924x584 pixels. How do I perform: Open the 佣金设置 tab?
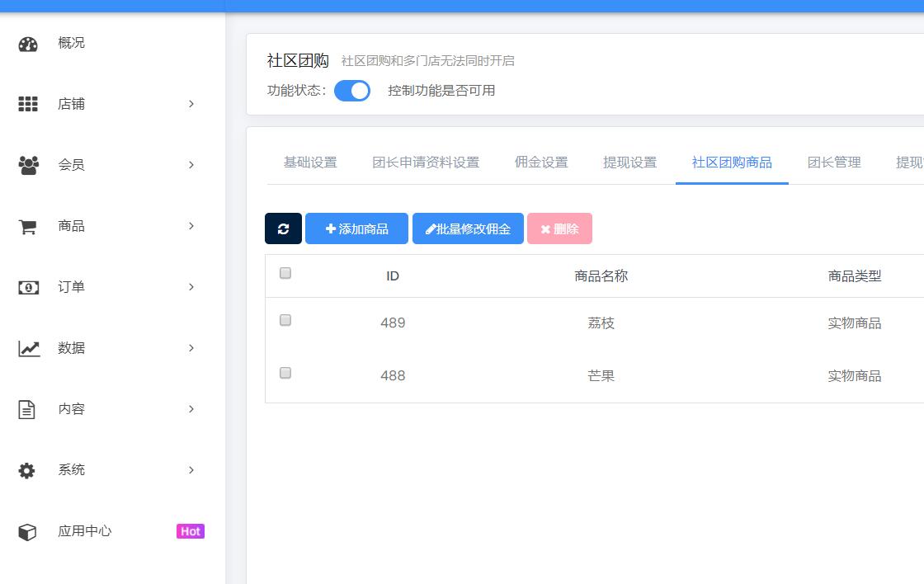click(541, 162)
